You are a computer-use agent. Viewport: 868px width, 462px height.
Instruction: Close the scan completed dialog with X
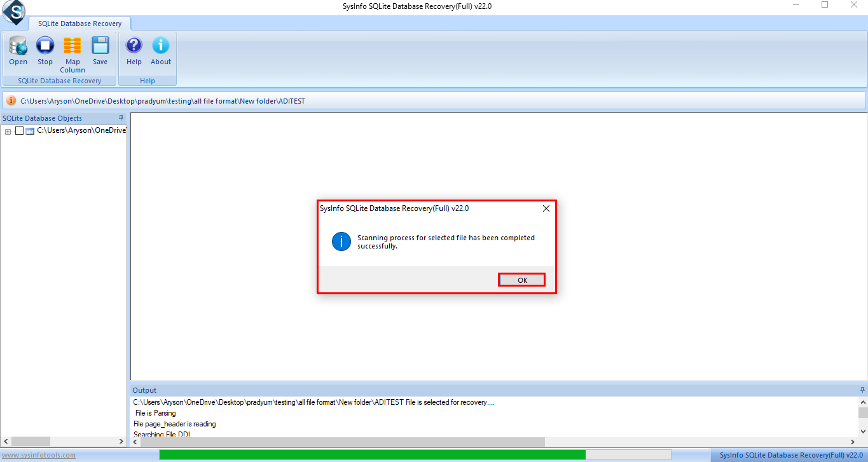click(x=546, y=208)
